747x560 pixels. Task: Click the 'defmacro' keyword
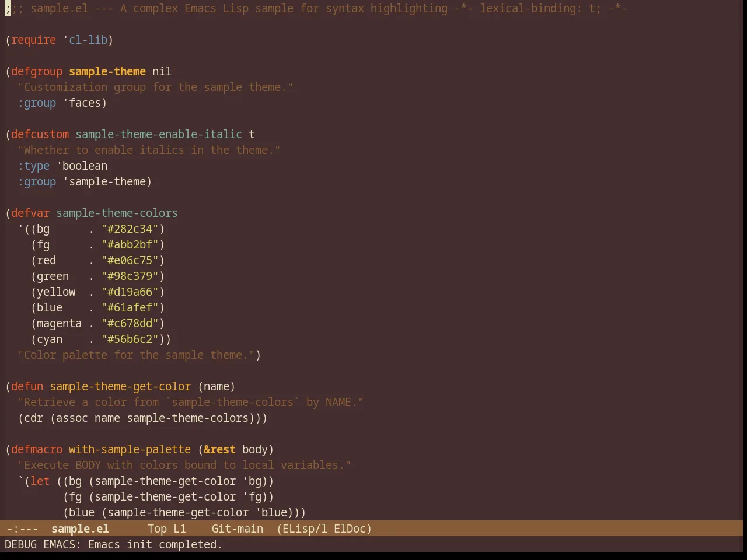pyautogui.click(x=37, y=449)
